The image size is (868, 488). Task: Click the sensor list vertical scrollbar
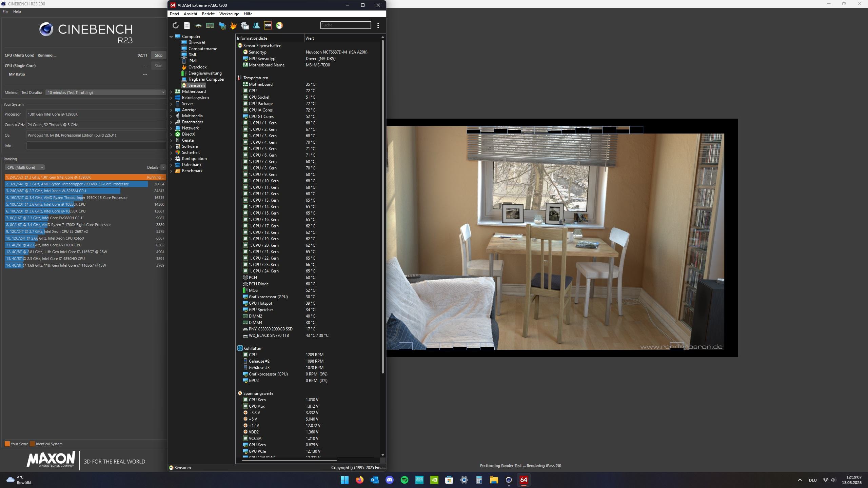point(383,203)
